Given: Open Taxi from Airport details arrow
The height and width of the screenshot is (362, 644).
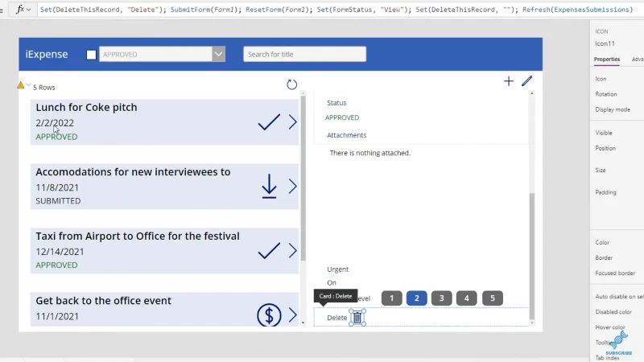Looking at the screenshot, I should [292, 250].
